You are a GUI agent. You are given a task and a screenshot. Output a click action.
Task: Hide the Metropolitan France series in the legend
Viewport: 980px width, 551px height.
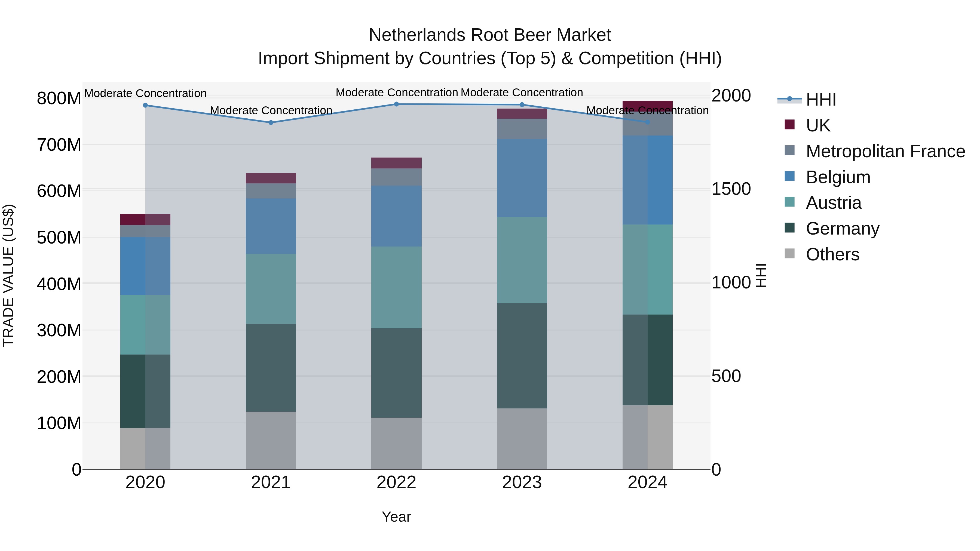(885, 151)
